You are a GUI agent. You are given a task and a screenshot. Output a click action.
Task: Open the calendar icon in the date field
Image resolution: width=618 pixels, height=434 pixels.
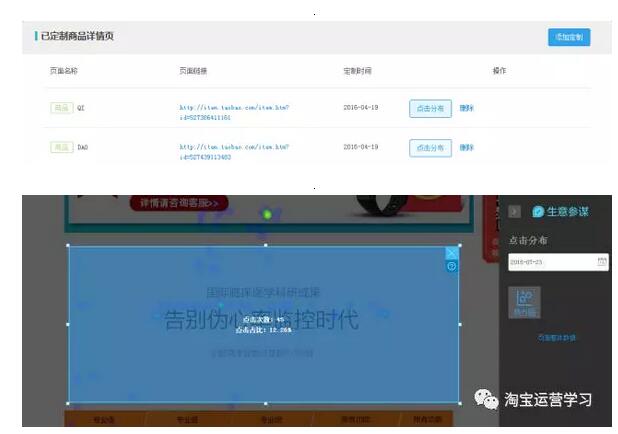pos(601,262)
